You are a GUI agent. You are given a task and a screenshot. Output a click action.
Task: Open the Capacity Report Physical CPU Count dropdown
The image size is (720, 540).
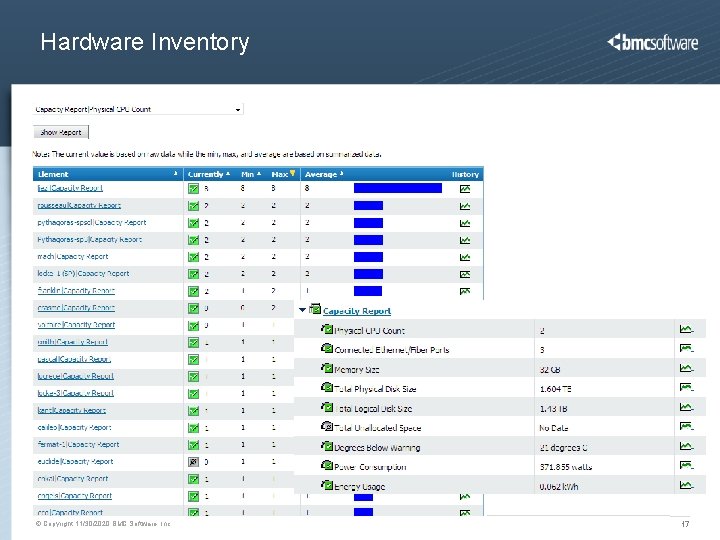click(x=238, y=110)
